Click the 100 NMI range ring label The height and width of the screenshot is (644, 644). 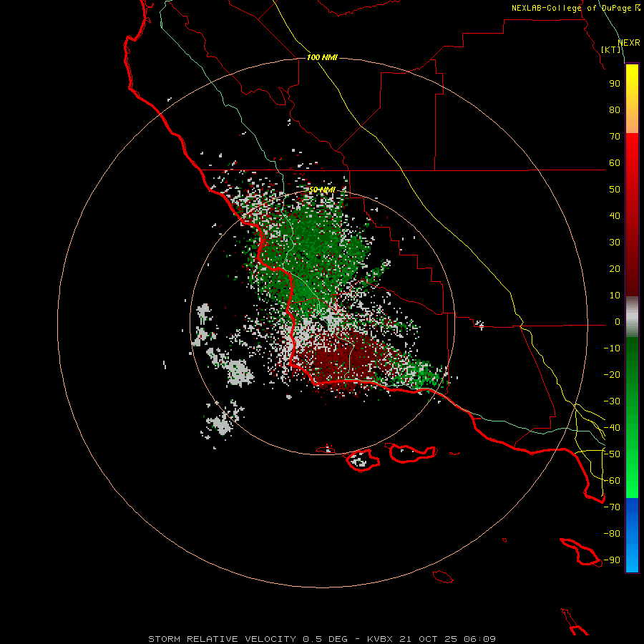[322, 57]
